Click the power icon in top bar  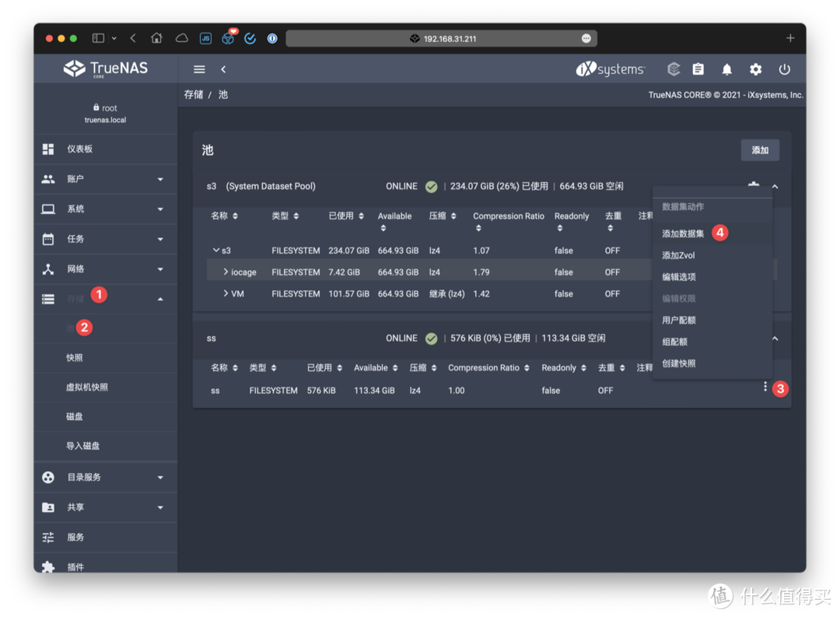[x=784, y=69]
